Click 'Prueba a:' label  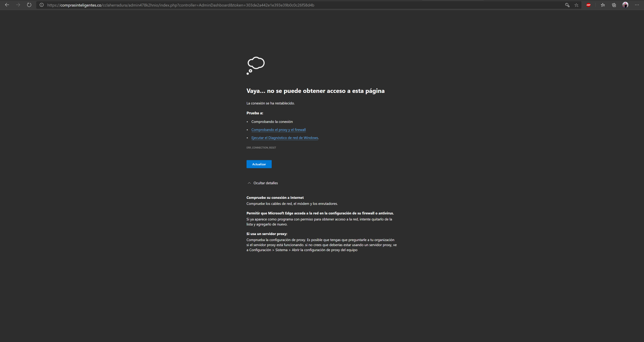point(255,113)
